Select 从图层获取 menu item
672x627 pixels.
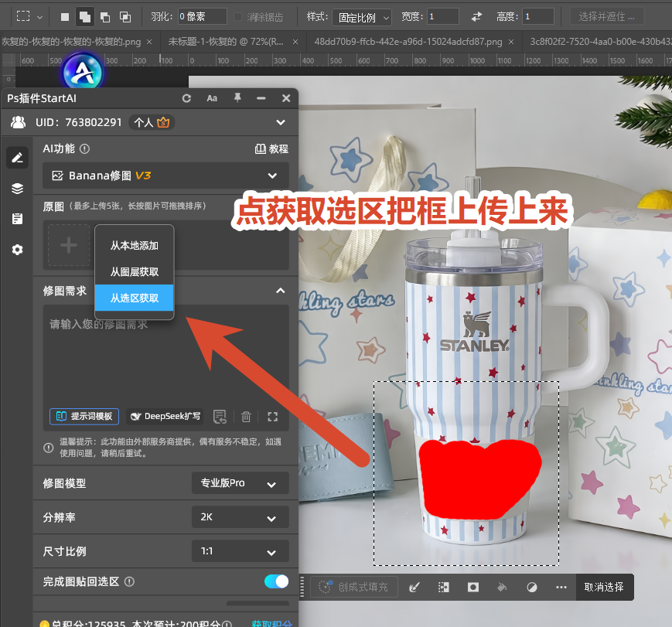[134, 271]
